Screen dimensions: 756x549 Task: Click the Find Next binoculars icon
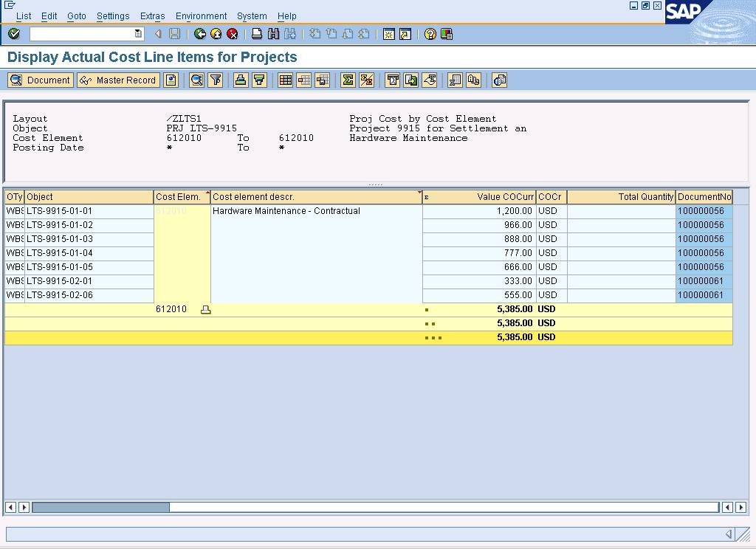click(x=289, y=34)
